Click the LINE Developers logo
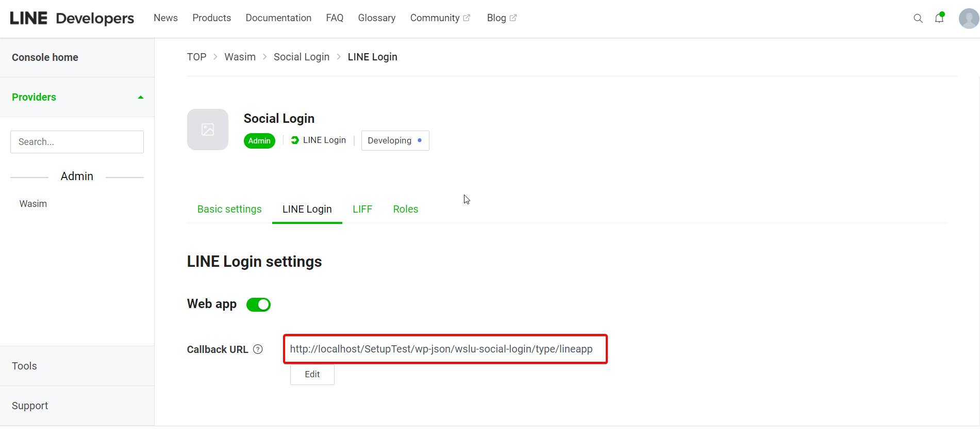Image resolution: width=980 pixels, height=434 pixels. (72, 18)
